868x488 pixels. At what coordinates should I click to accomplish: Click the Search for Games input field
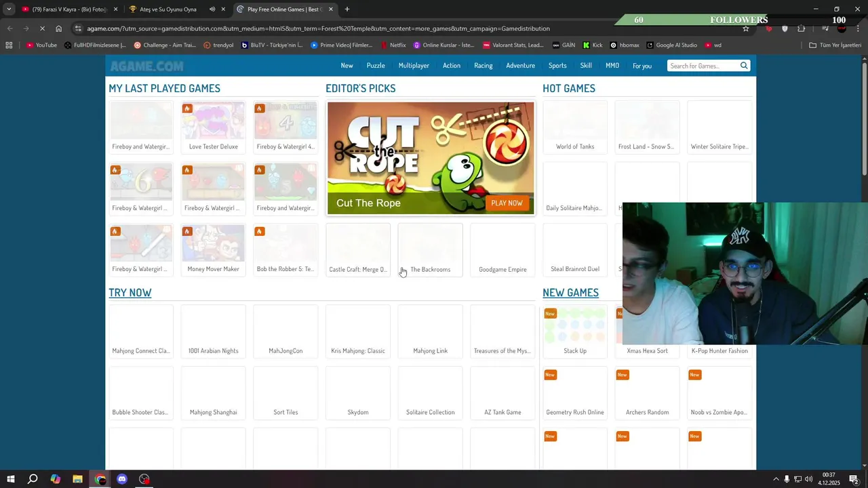703,66
